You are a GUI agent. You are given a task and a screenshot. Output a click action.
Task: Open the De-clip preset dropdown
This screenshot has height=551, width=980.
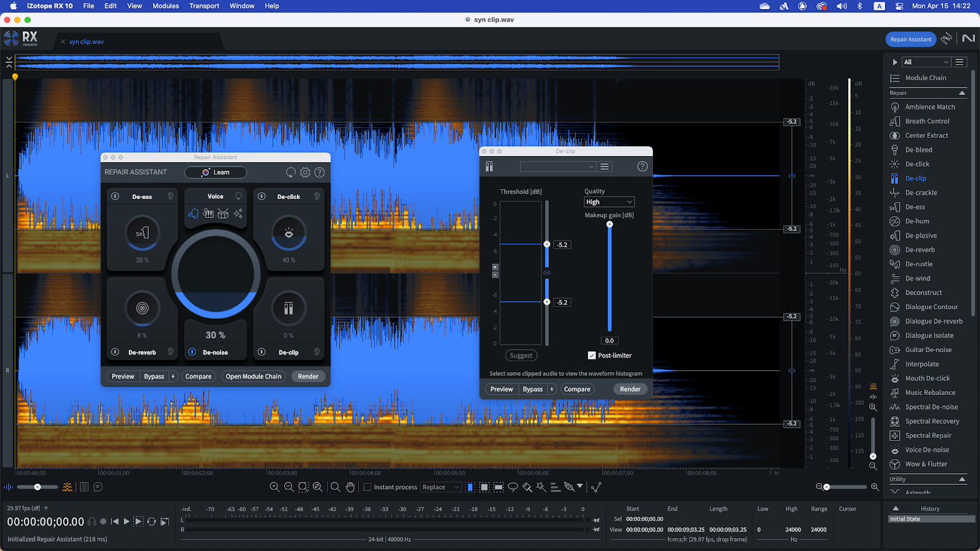click(558, 167)
